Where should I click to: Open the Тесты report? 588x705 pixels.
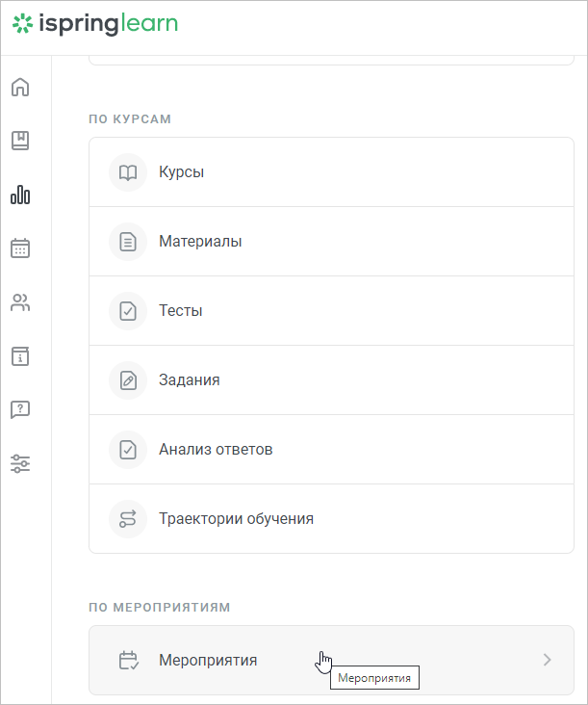click(331, 311)
